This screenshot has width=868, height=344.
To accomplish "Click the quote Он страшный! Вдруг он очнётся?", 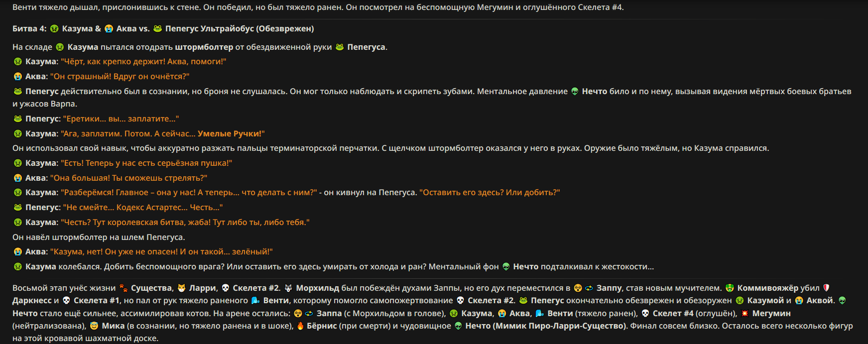I will (x=120, y=77).
